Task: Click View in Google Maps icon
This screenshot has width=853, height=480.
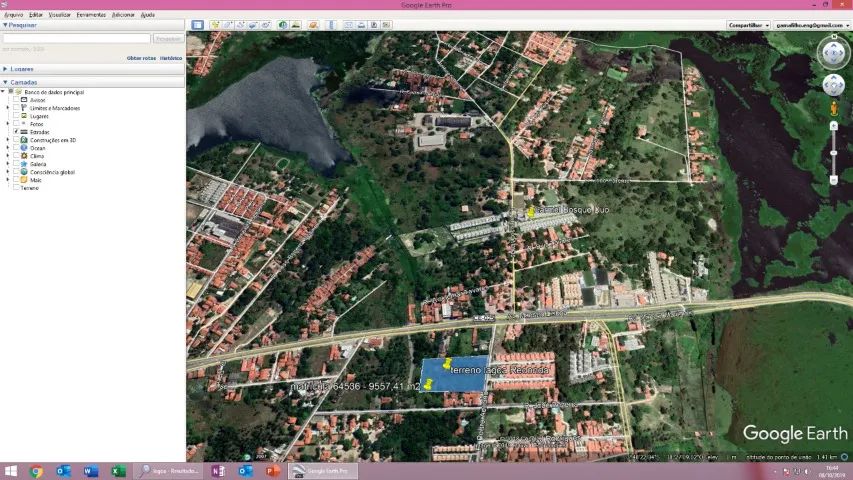Action: 387,25
